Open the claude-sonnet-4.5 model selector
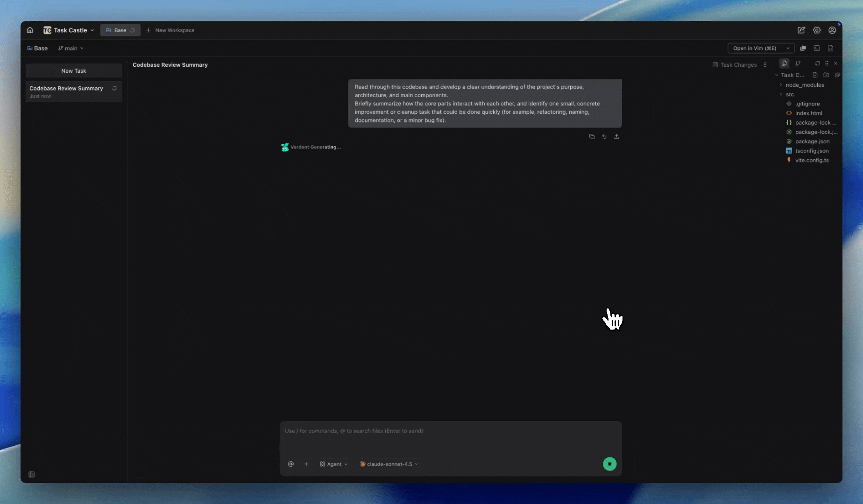863x504 pixels. coord(389,464)
